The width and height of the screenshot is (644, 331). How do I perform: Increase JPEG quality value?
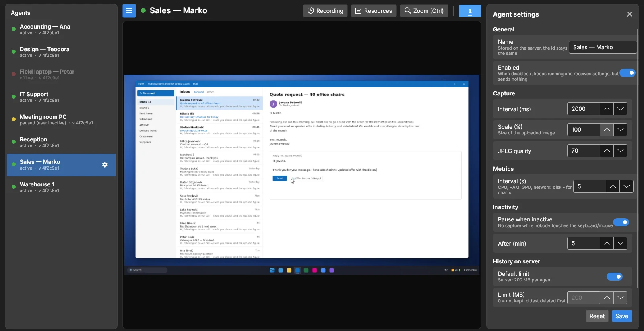pyautogui.click(x=607, y=151)
